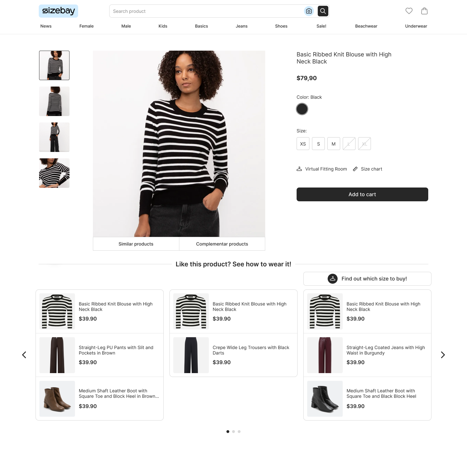This screenshot has width=467, height=476.
Task: Click hanger icon in Find out size button
Action: pos(332,279)
